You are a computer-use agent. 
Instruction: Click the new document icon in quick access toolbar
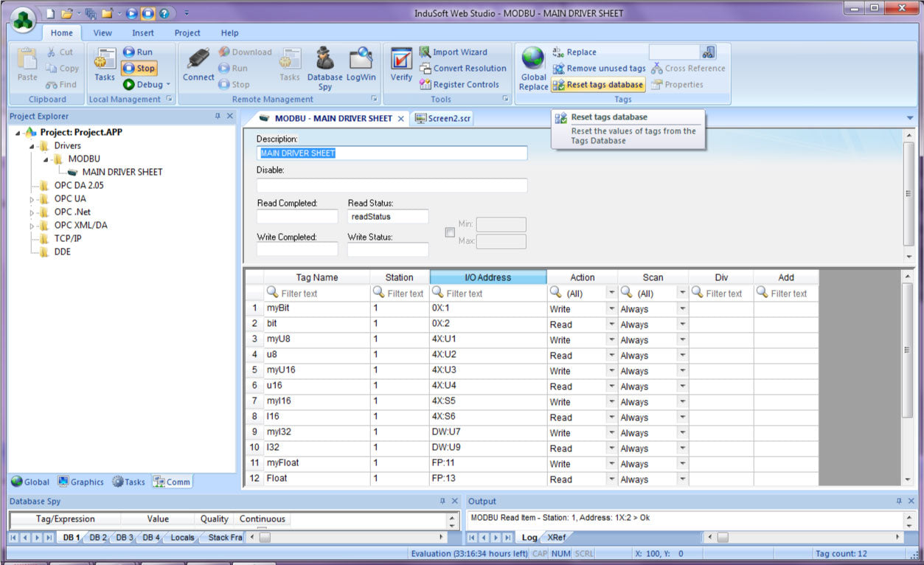click(50, 13)
